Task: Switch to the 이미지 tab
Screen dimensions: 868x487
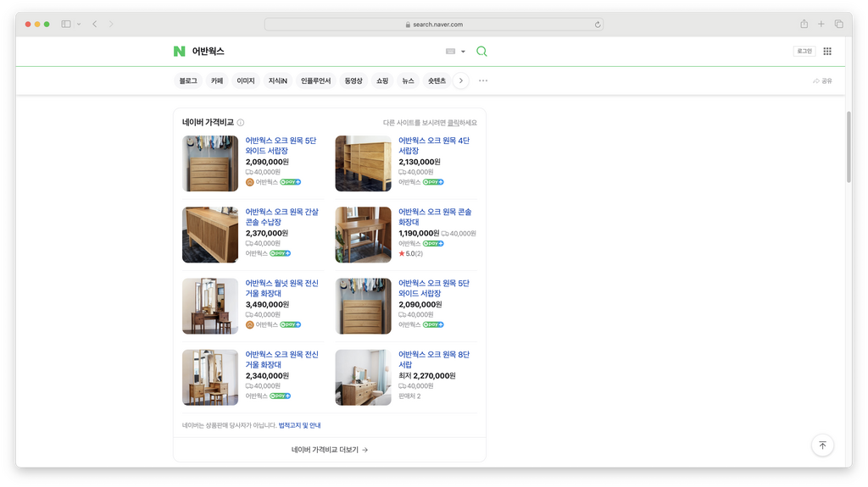Action: pyautogui.click(x=246, y=80)
